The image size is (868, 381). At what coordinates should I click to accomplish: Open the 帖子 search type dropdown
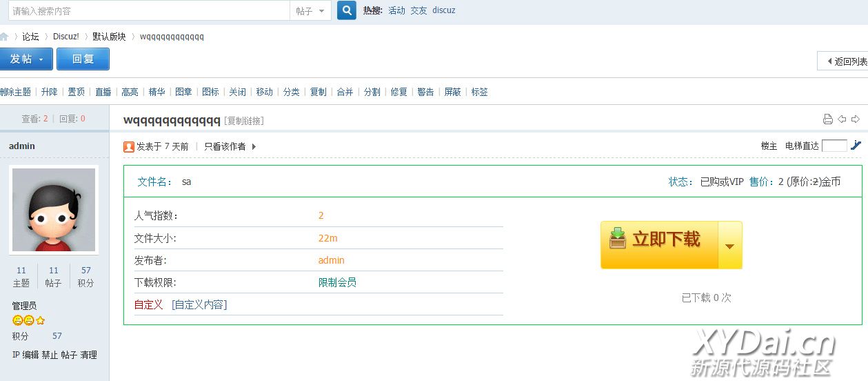[310, 11]
